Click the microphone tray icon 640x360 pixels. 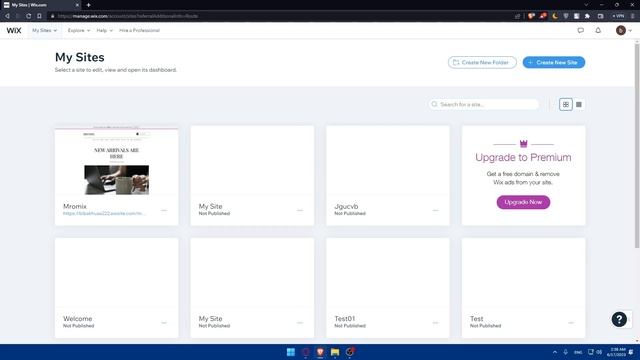tap(566, 352)
